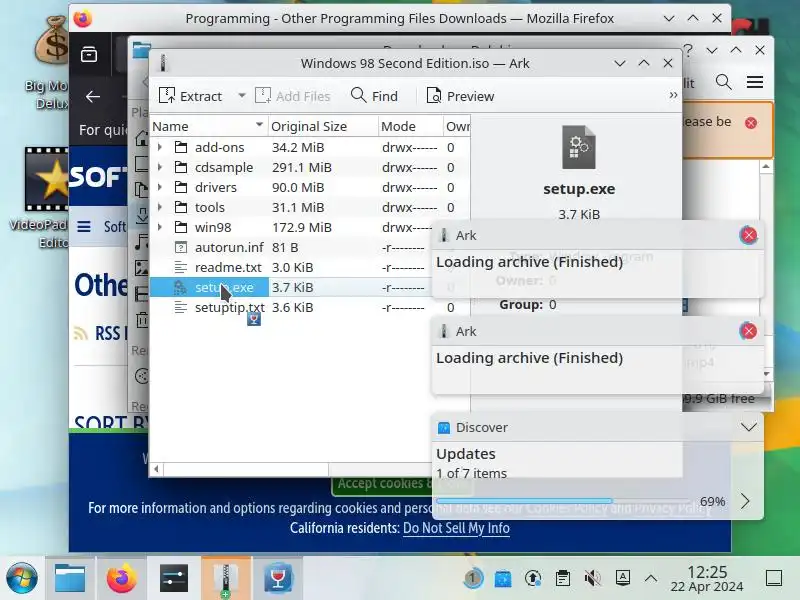Switch to Ark taskbar entry
Image resolution: width=800 pixels, height=600 pixels.
(226, 579)
